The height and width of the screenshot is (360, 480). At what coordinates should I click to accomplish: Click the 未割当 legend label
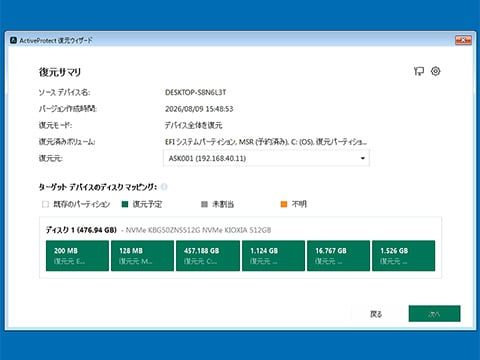pyautogui.click(x=223, y=204)
